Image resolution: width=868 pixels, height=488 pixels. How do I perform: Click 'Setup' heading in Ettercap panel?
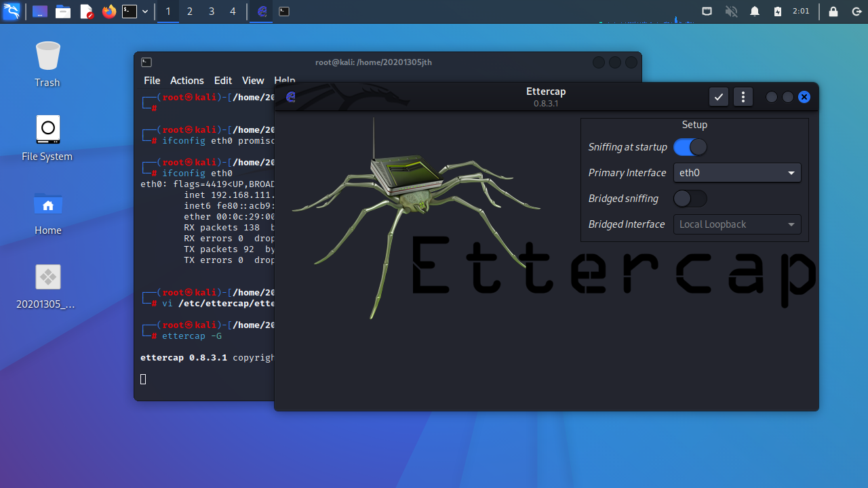[694, 125]
